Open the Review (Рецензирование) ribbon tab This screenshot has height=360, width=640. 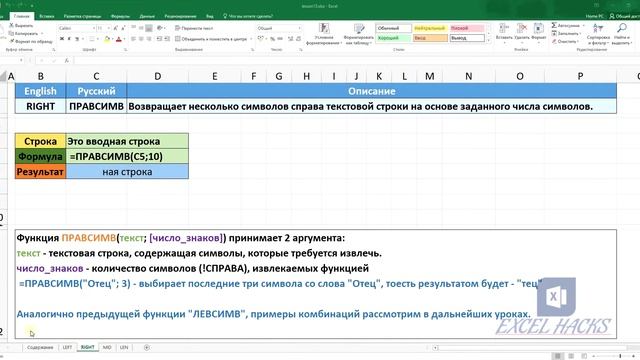point(180,16)
